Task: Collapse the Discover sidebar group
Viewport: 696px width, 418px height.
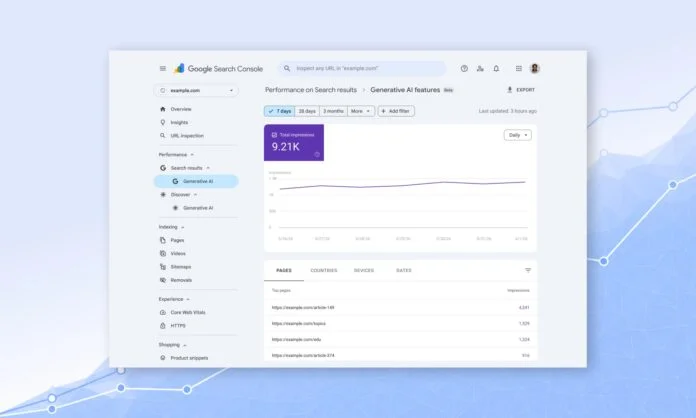Action: 195,194
